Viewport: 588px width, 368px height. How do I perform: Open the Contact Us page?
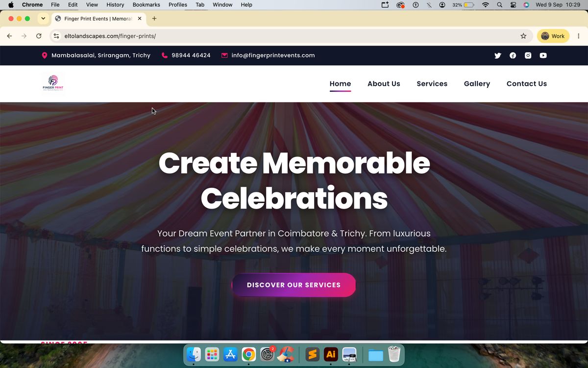(x=527, y=84)
